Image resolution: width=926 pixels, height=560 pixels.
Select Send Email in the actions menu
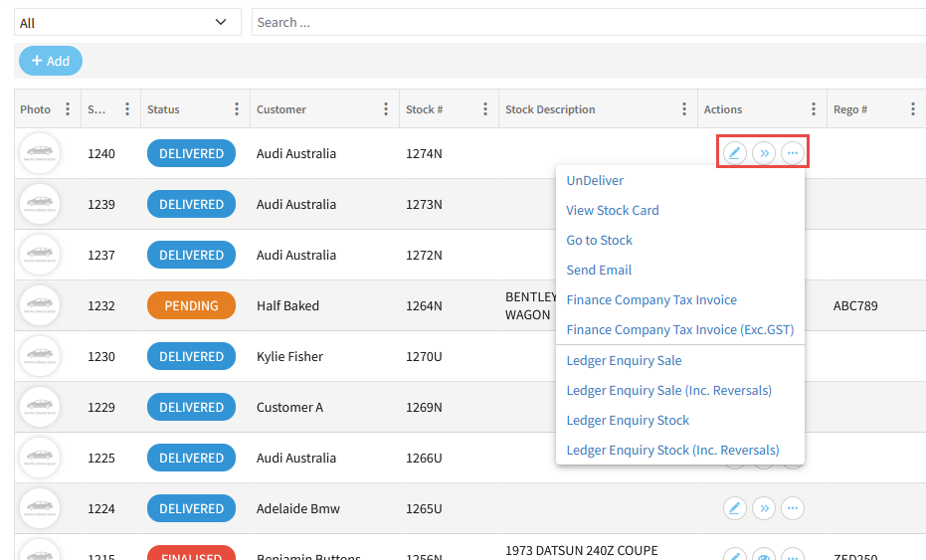[x=599, y=271]
